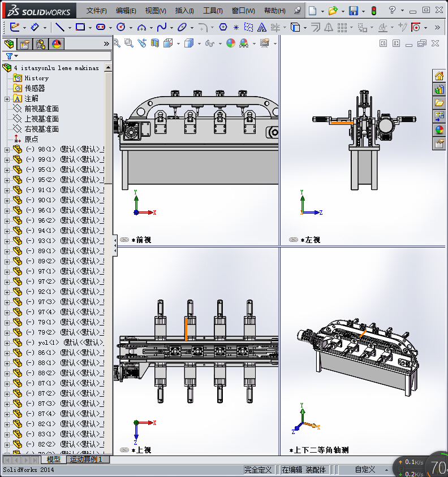
Task: Select the Arc sketch tool
Action: tap(141, 27)
